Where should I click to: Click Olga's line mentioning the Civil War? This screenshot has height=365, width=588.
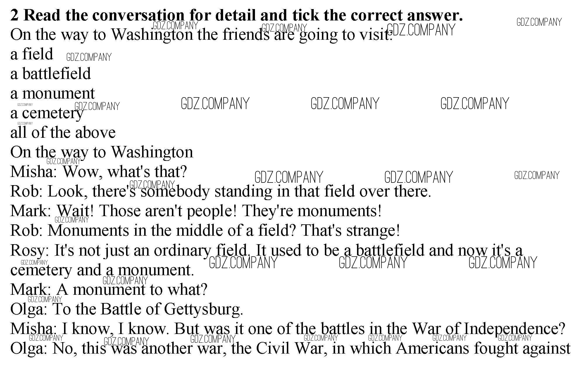coord(290,349)
